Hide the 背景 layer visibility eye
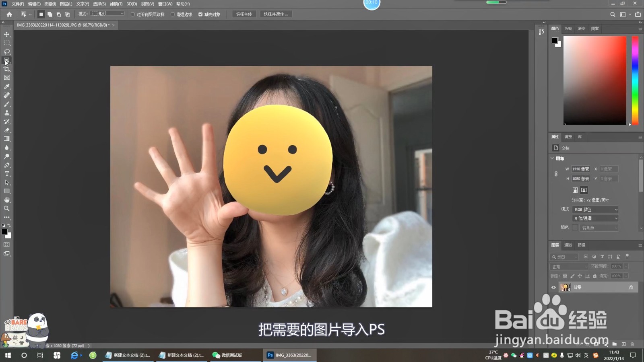The width and height of the screenshot is (644, 362). (x=554, y=287)
